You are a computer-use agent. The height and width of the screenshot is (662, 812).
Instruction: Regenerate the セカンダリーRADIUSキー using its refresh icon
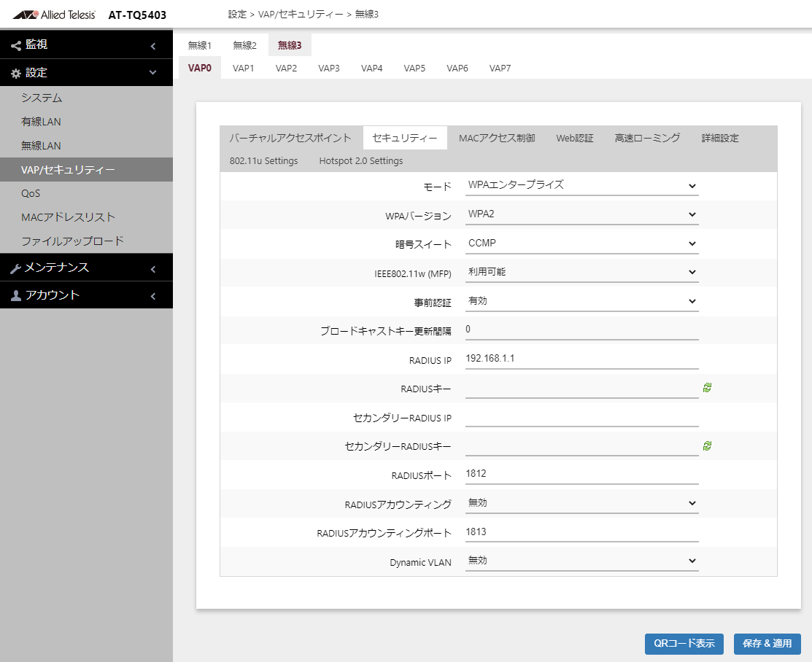[x=705, y=445]
